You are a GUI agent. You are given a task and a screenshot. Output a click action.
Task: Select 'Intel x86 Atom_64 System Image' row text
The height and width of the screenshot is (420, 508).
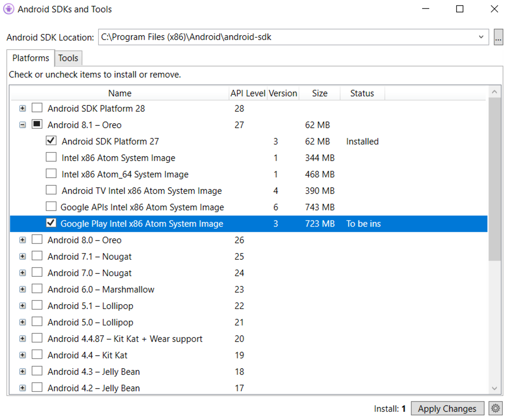(x=125, y=174)
